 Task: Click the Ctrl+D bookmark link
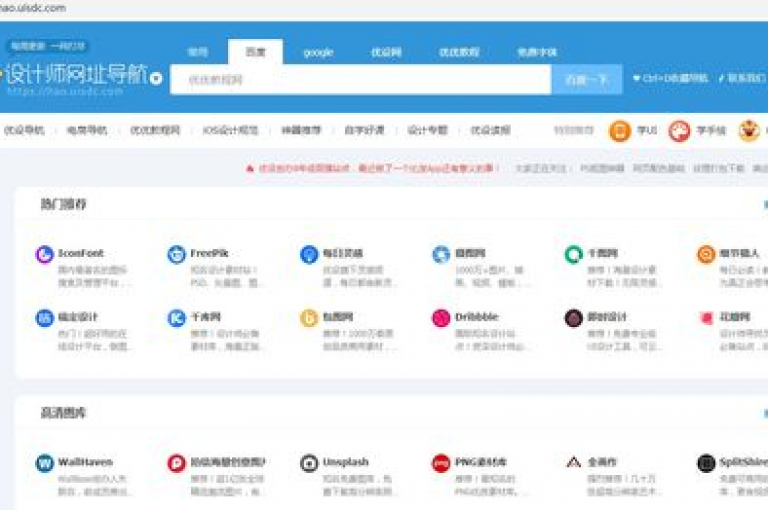click(671, 78)
